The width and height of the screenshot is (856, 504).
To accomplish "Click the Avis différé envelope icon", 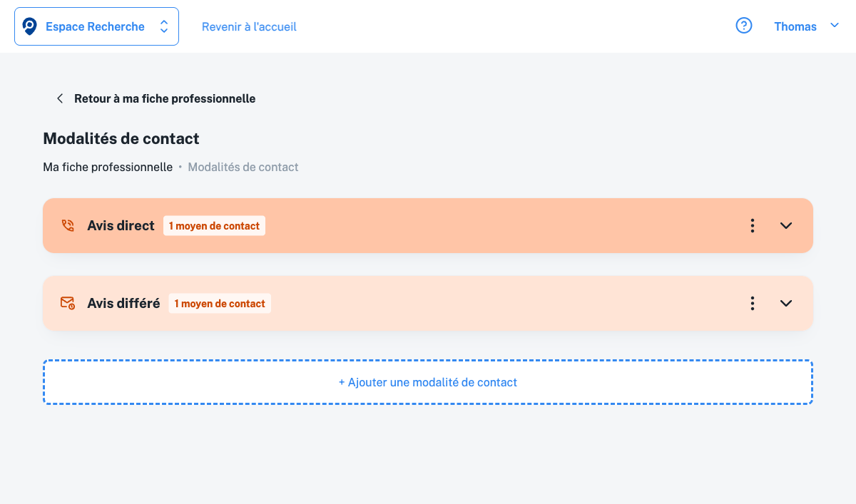I will pyautogui.click(x=68, y=303).
